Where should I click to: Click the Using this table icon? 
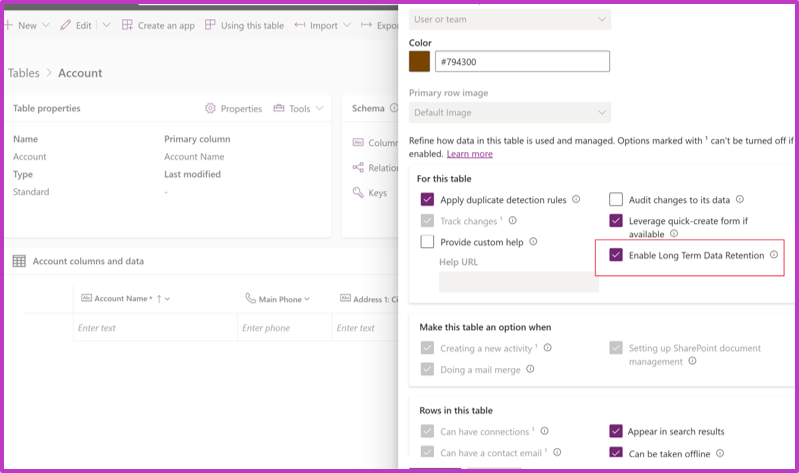[210, 25]
